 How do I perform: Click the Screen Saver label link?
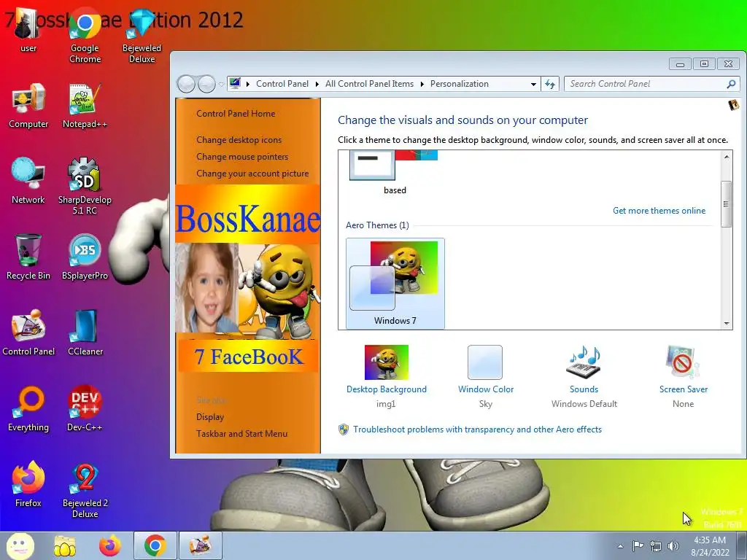pyautogui.click(x=683, y=389)
